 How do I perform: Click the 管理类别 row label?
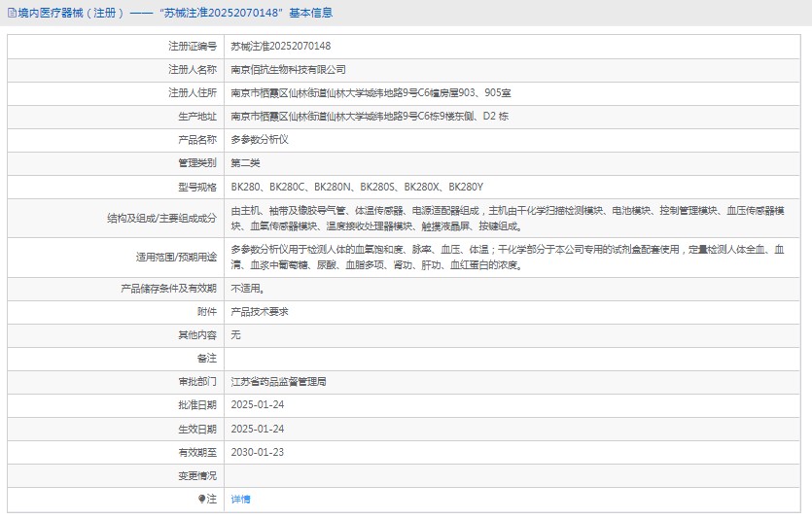pos(197,163)
